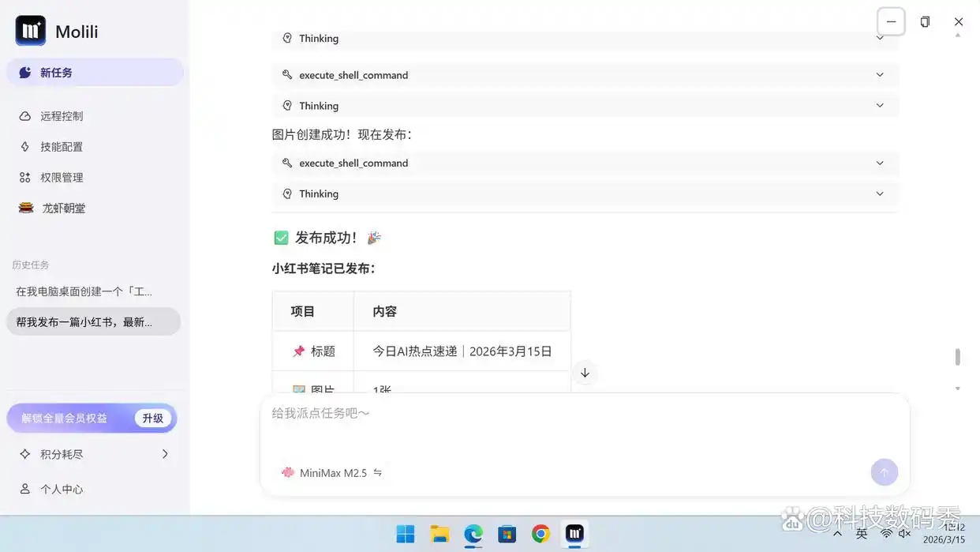Screen dimensions: 980x552
Task: Toggle the input method to 英 mode
Action: [862, 534]
